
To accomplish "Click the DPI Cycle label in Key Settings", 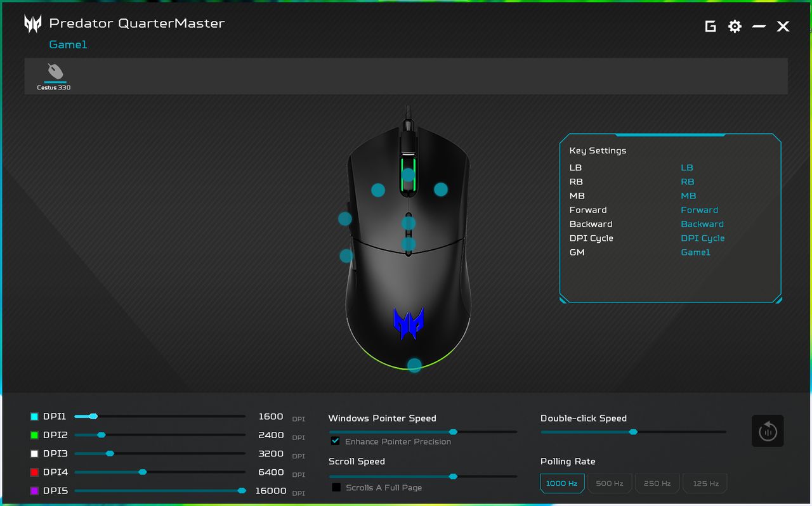I will click(x=591, y=238).
